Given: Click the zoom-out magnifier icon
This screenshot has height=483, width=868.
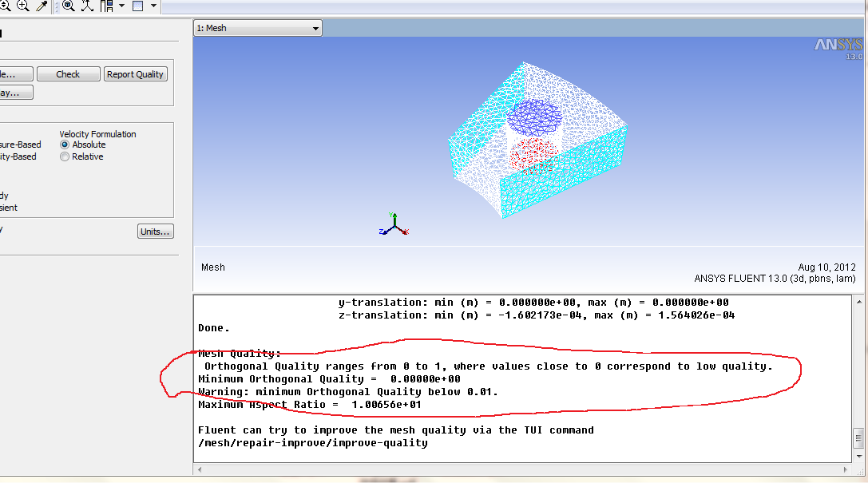Looking at the screenshot, I should (3, 6).
